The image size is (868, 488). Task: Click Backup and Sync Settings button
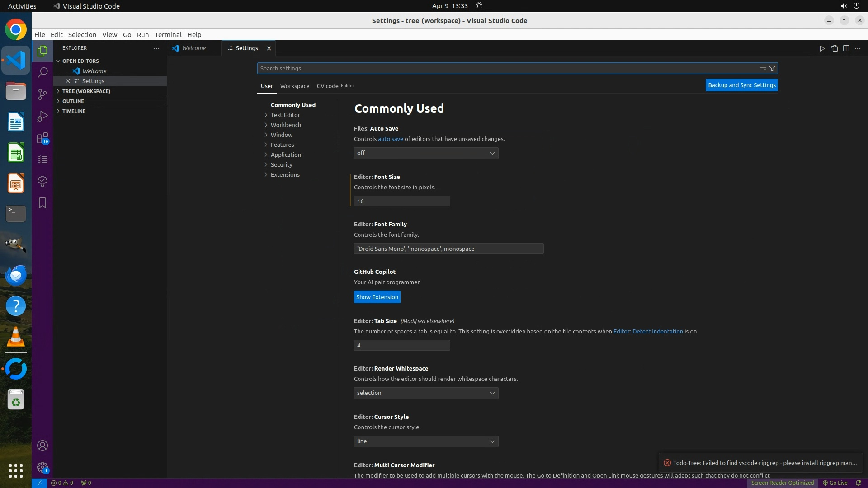tap(741, 85)
